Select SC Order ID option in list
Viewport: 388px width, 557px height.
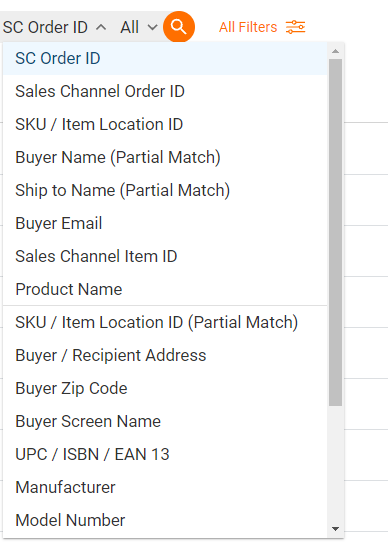165,58
